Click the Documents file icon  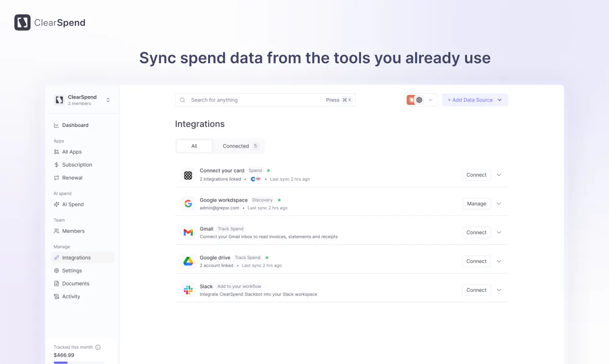pos(57,284)
